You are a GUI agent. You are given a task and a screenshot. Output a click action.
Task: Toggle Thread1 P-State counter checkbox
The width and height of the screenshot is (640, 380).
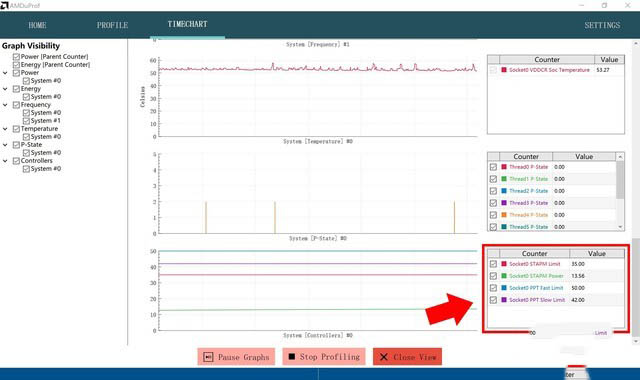click(493, 179)
